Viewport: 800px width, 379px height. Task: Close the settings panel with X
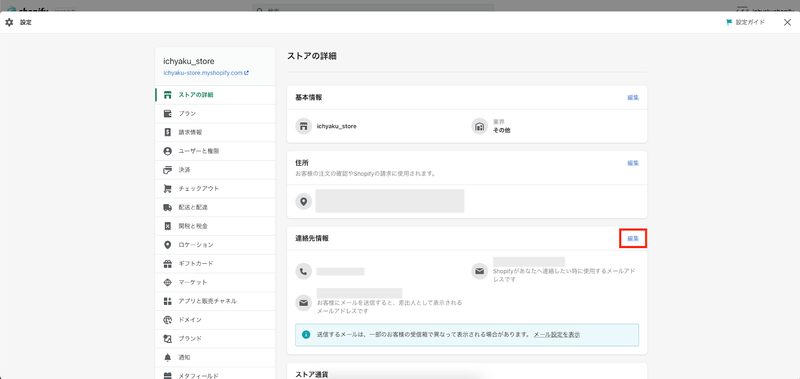tap(787, 22)
